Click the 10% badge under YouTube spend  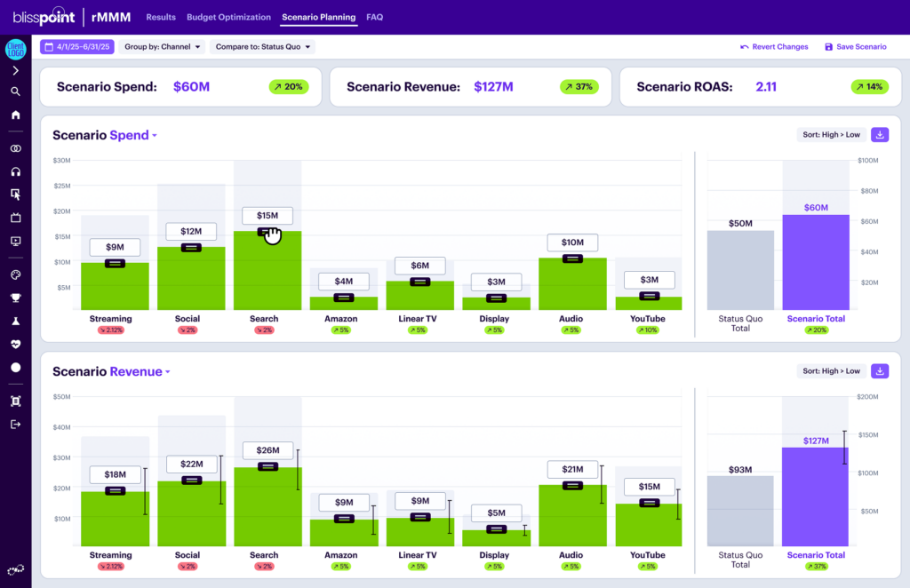[x=648, y=330]
